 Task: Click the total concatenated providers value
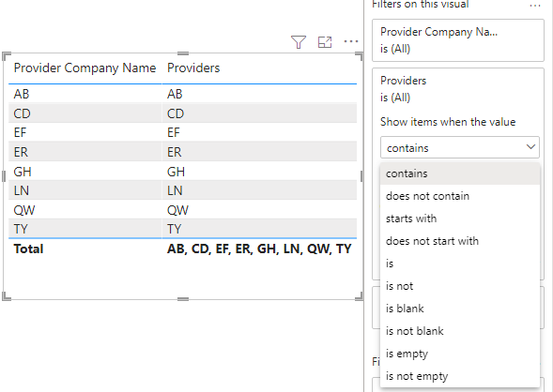tap(259, 249)
